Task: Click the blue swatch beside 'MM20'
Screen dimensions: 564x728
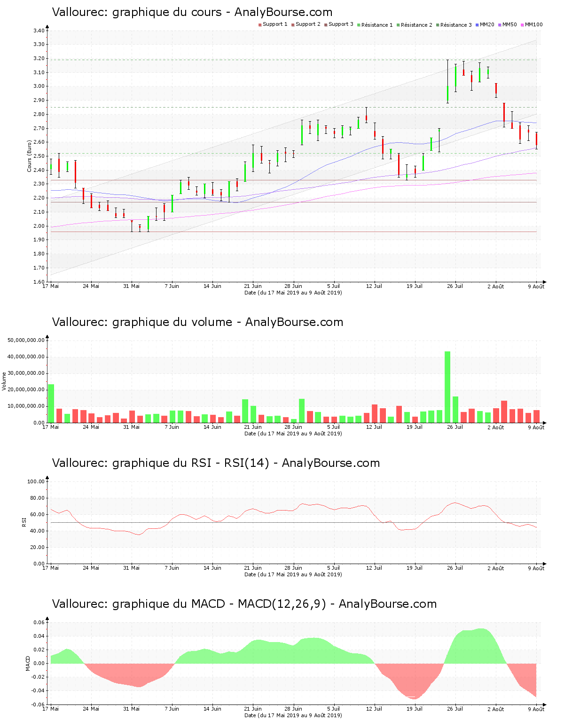Action: (477, 25)
